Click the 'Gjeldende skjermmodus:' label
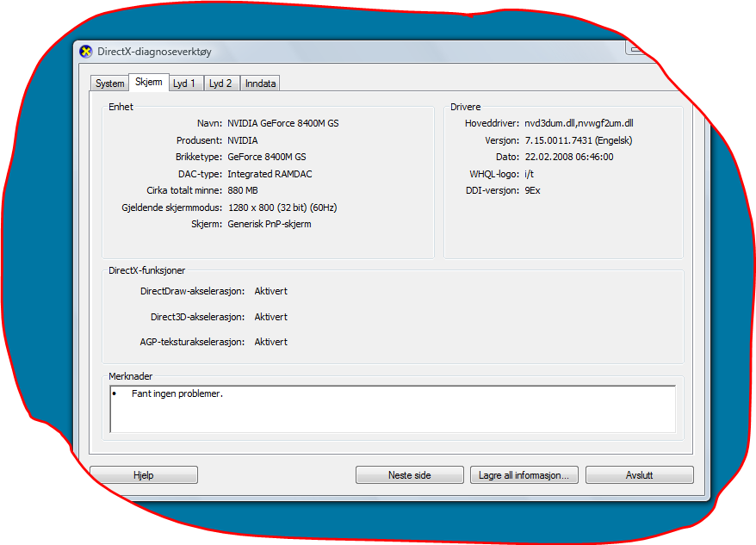Image resolution: width=756 pixels, height=545 pixels. [x=171, y=207]
